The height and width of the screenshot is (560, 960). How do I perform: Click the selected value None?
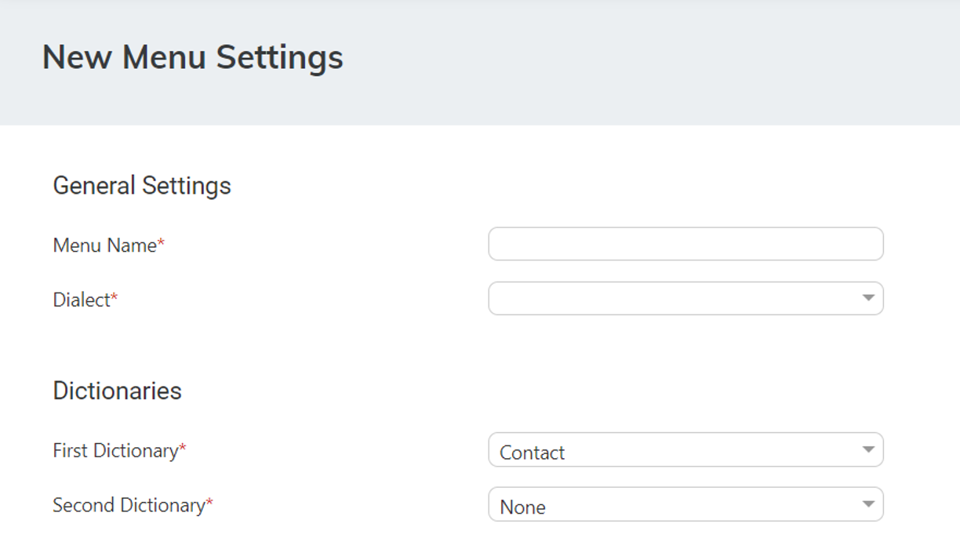click(522, 507)
